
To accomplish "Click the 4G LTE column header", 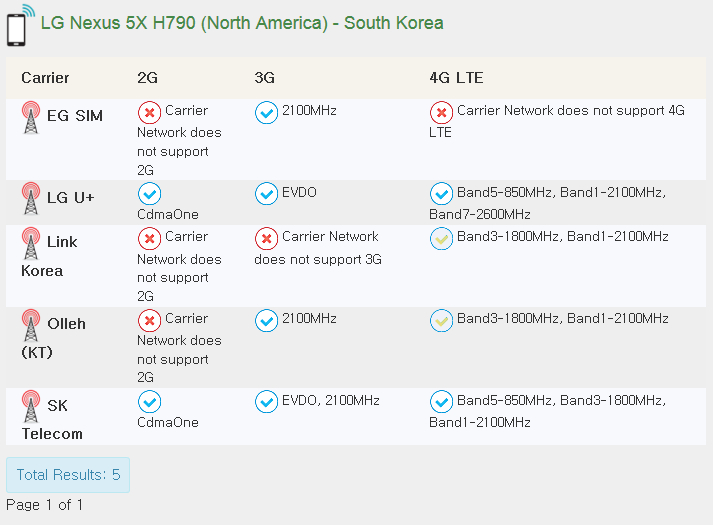I will pyautogui.click(x=456, y=78).
